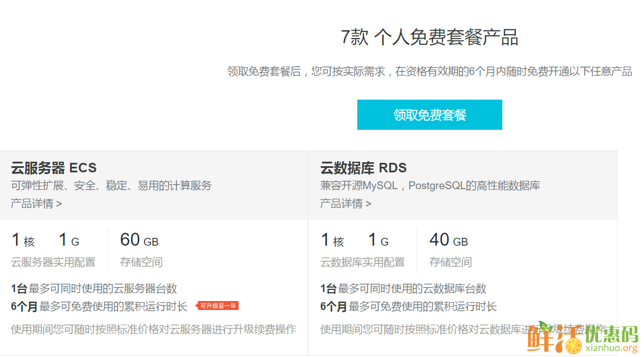Click 云服务器实用配置 label
Viewport: 644px width, 357px height.
[53, 262]
